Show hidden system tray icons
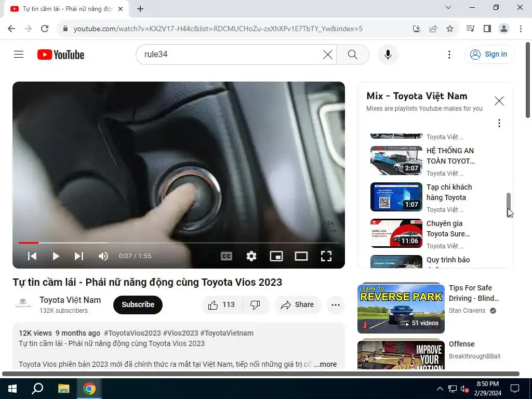532x399 pixels. click(x=440, y=389)
